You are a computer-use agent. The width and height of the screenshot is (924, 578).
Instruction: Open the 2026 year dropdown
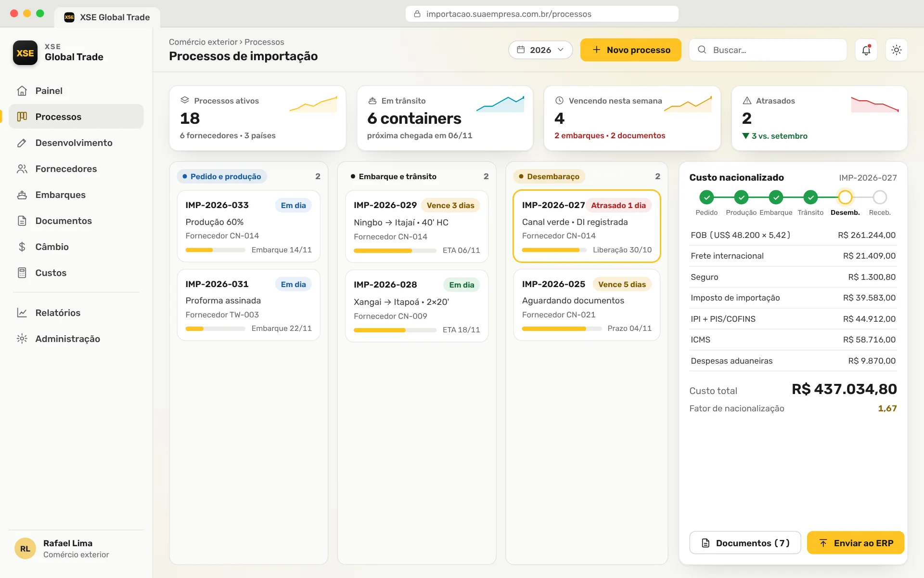click(540, 50)
